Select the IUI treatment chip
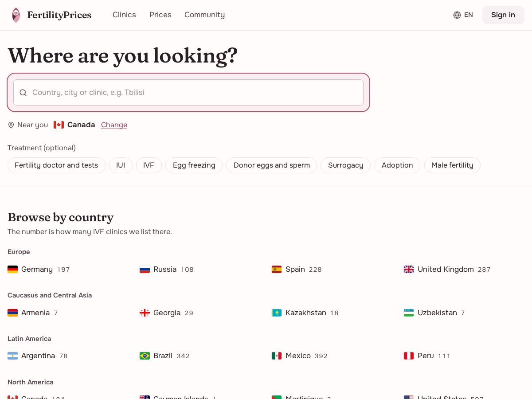The image size is (532, 399). pos(121,165)
